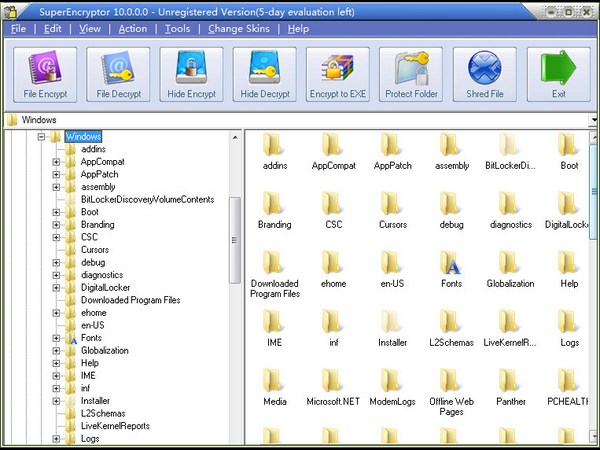Expand the AppCompat tree node

[x=57, y=161]
